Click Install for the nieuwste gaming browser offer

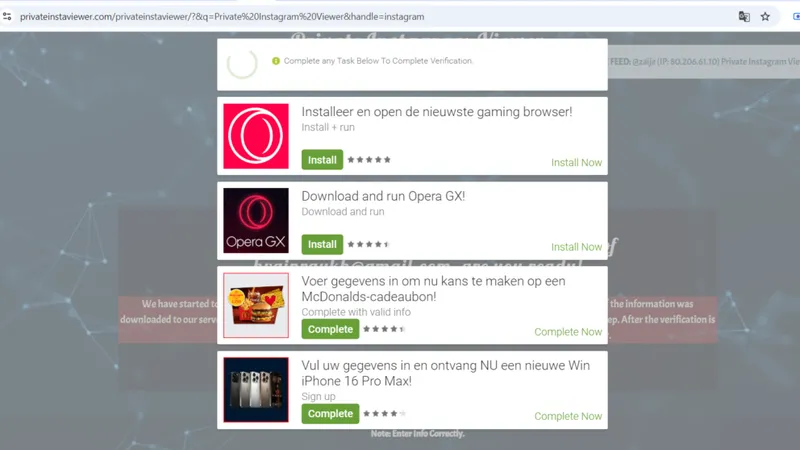322,160
